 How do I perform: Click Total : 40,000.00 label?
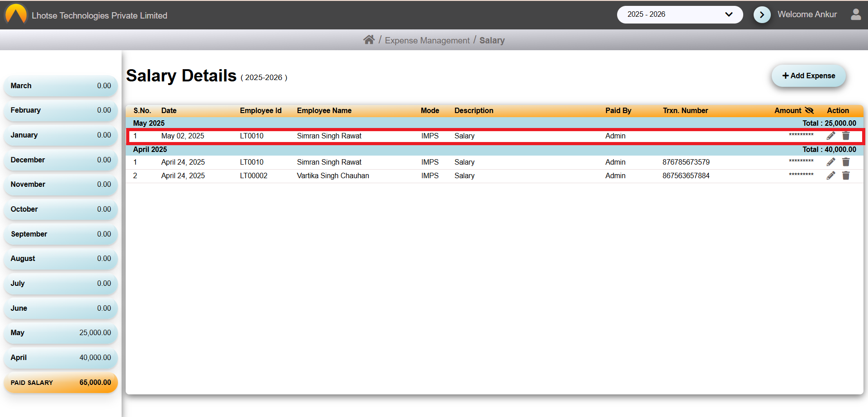coord(829,149)
